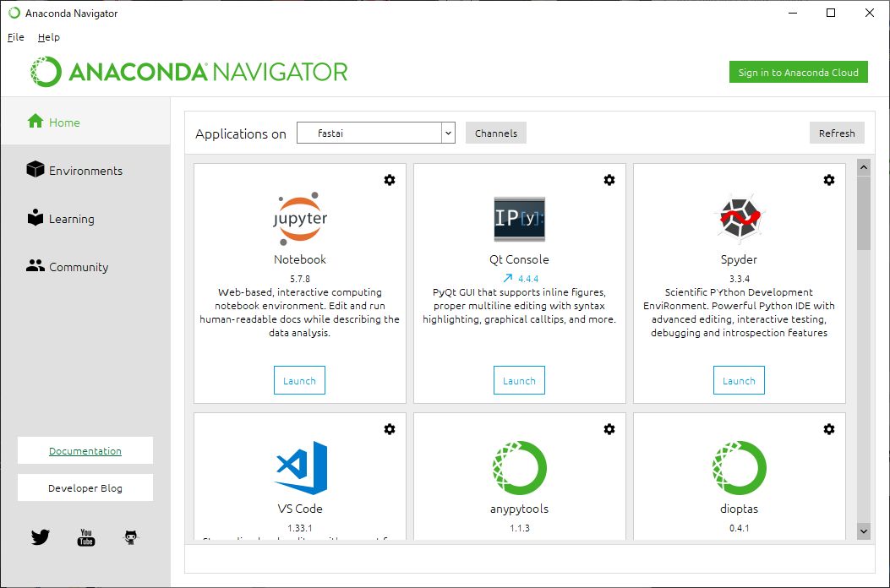Click the dioptas green ring icon
The height and width of the screenshot is (588, 890).
coord(739,468)
